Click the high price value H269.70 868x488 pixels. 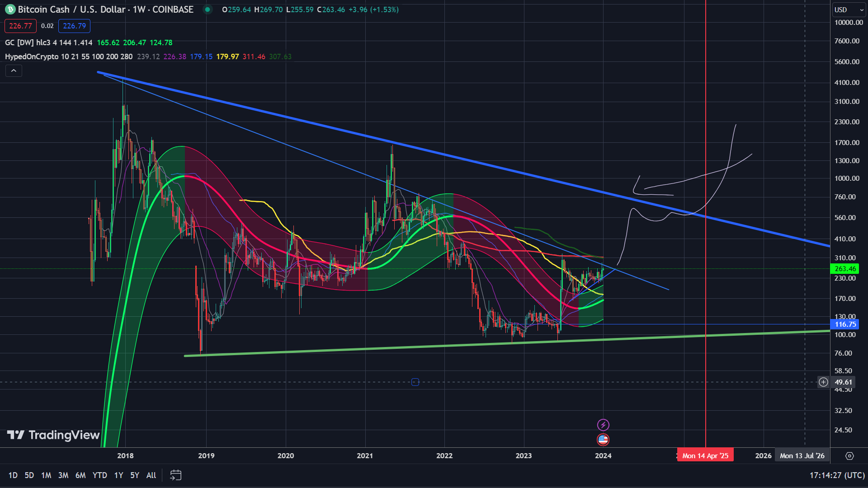(269, 9)
